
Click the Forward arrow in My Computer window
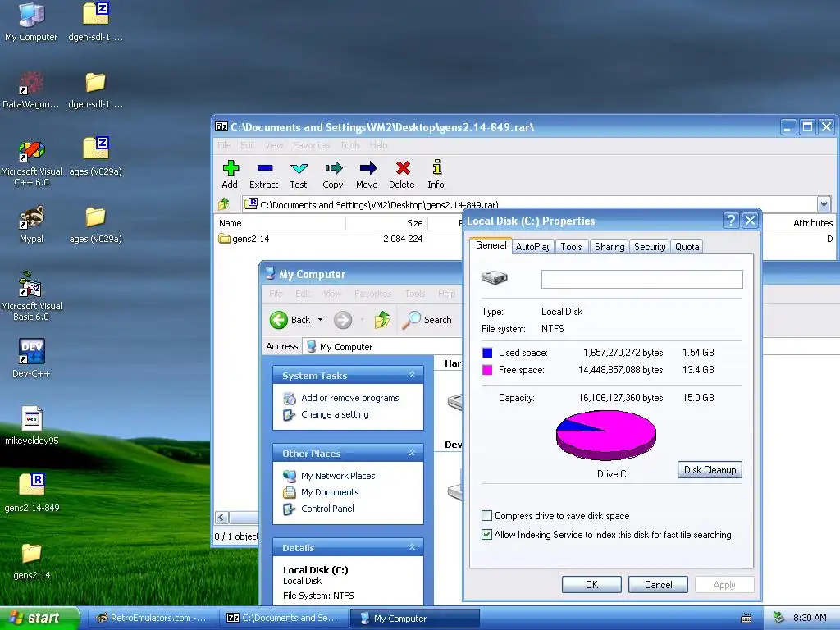tap(343, 320)
